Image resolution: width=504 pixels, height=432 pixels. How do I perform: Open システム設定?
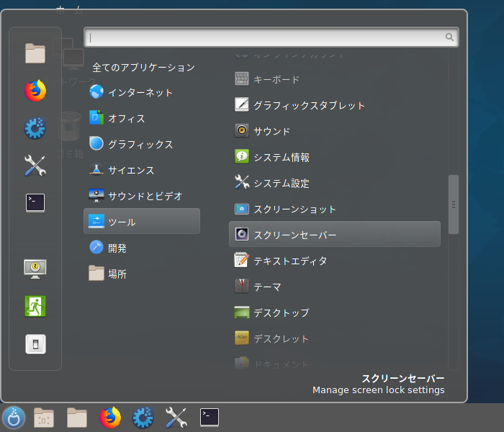pos(335,183)
